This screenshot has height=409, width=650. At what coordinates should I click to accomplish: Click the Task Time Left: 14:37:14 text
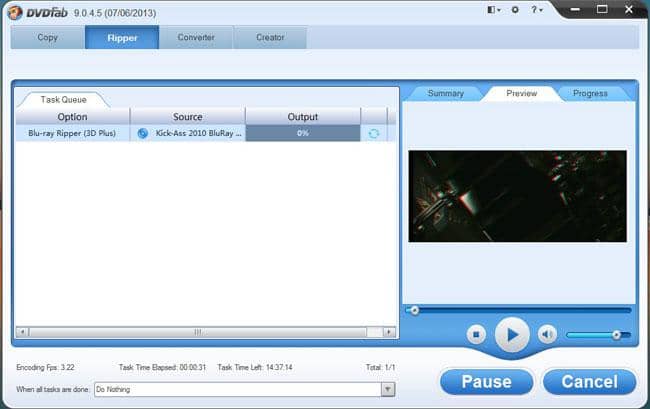point(255,367)
